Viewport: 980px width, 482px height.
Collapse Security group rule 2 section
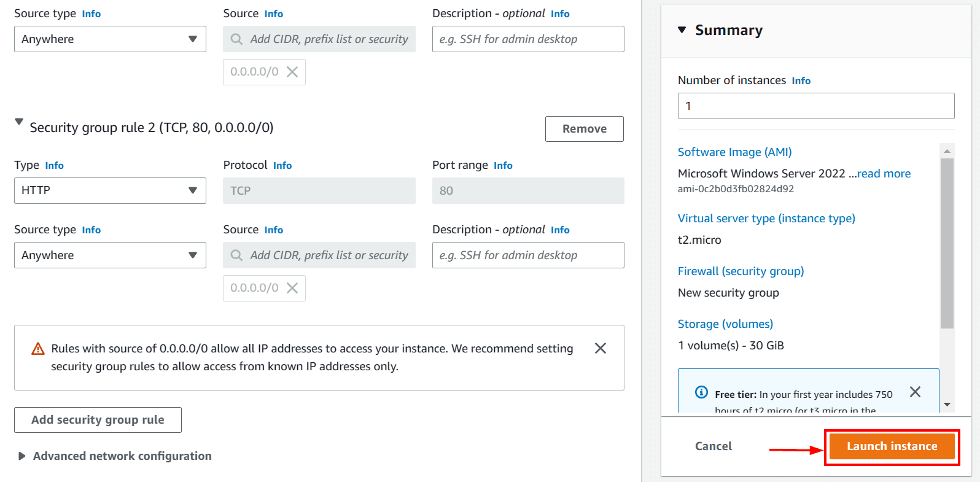(19, 122)
